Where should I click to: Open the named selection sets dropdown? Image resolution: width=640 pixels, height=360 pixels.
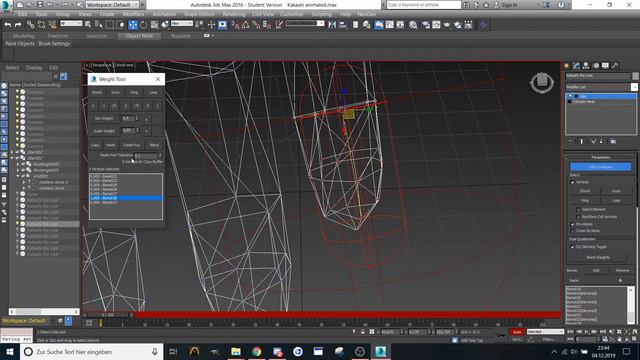click(305, 24)
